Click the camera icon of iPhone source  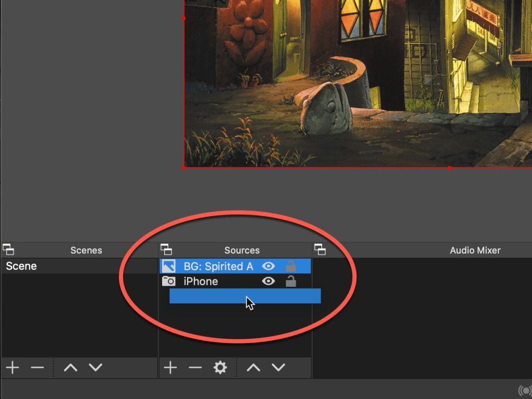click(x=169, y=281)
